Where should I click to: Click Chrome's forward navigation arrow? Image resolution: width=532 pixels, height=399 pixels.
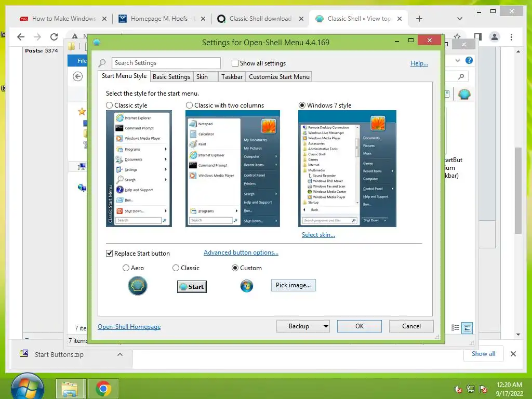(x=37, y=37)
